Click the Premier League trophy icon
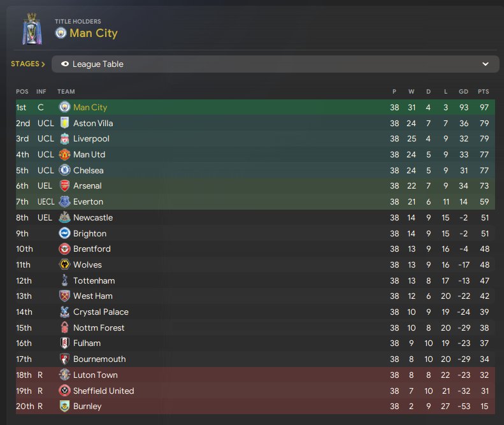Screen dimensions: 504x425 coord(32,29)
